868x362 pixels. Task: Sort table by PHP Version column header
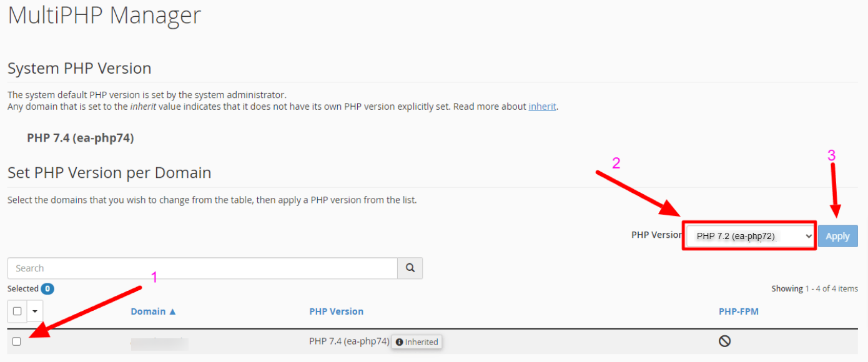[x=336, y=311]
